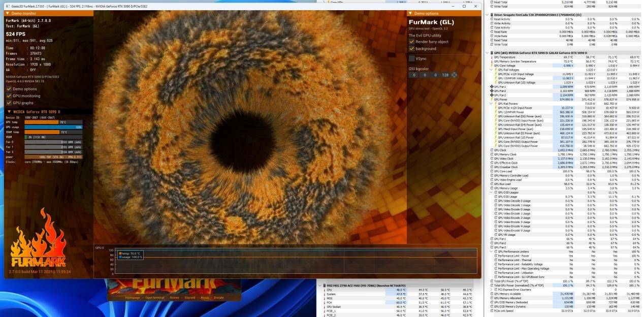The height and width of the screenshot is (317, 644).
Task: Collapse the NVIDIA GeForce RTX 5090 D section
Action: click(9, 112)
